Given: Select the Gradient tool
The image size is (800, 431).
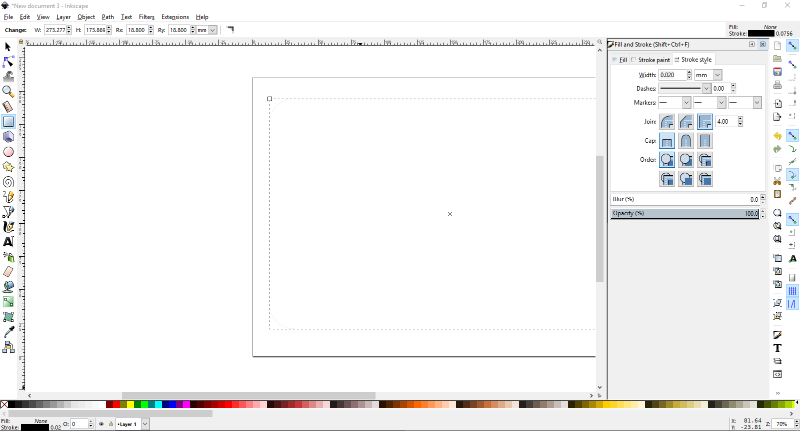Looking at the screenshot, I should point(8,302).
